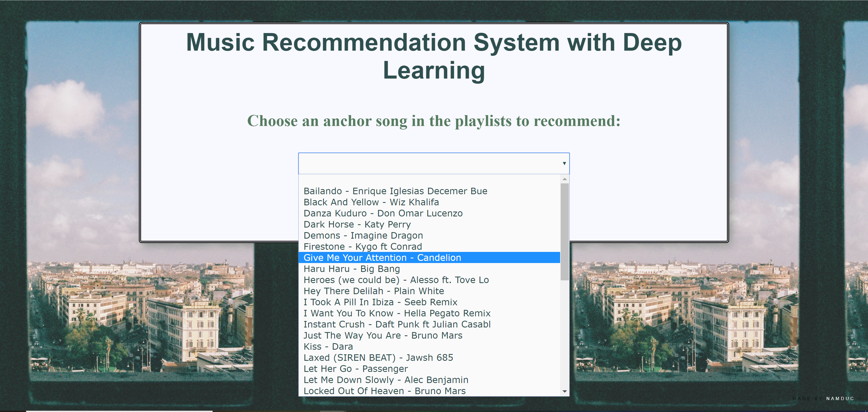The height and width of the screenshot is (412, 868).
Task: Choose Kiss - Dara from list
Action: [328, 347]
